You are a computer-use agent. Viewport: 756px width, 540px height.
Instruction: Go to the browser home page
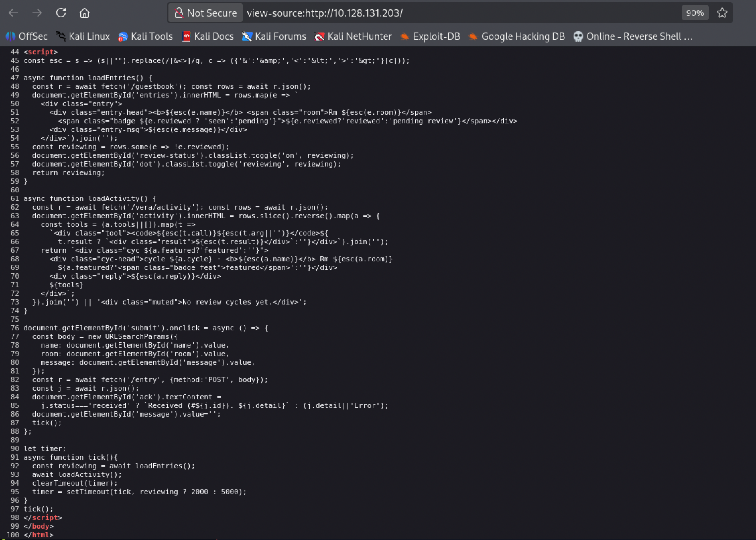point(85,13)
